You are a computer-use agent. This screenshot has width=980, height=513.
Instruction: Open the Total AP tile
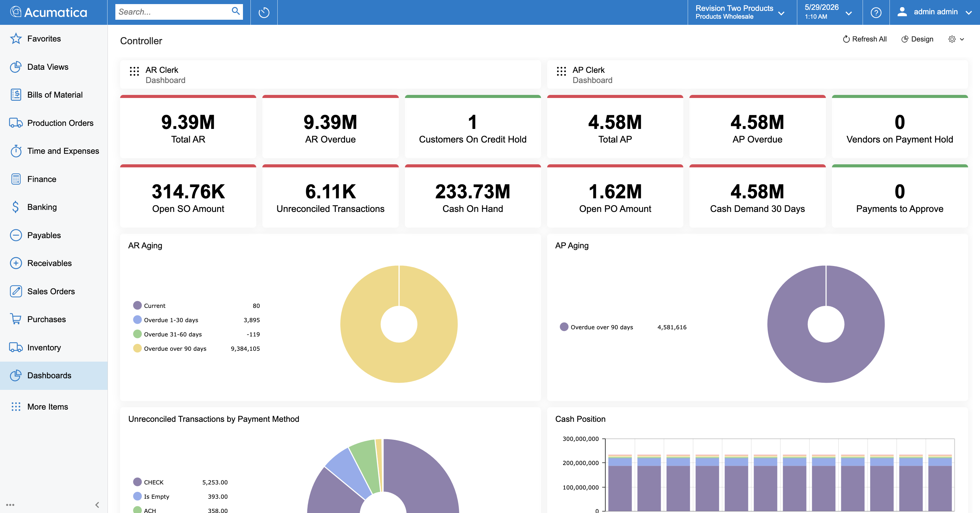615,127
